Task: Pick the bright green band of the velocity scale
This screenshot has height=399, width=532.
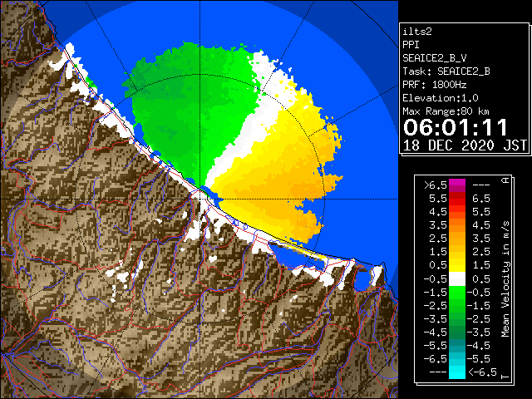Action: [x=457, y=293]
